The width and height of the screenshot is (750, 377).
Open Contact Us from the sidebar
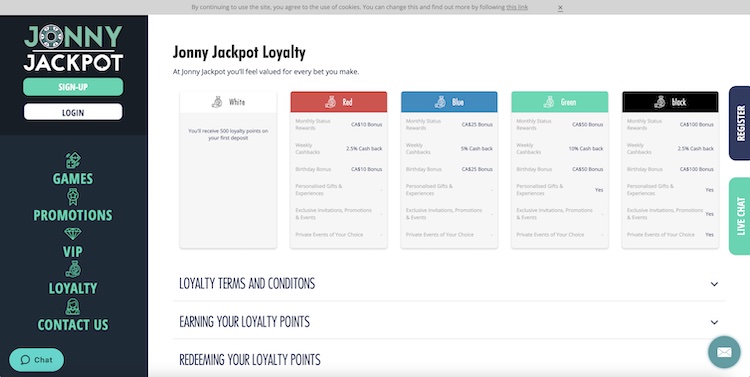click(73, 325)
